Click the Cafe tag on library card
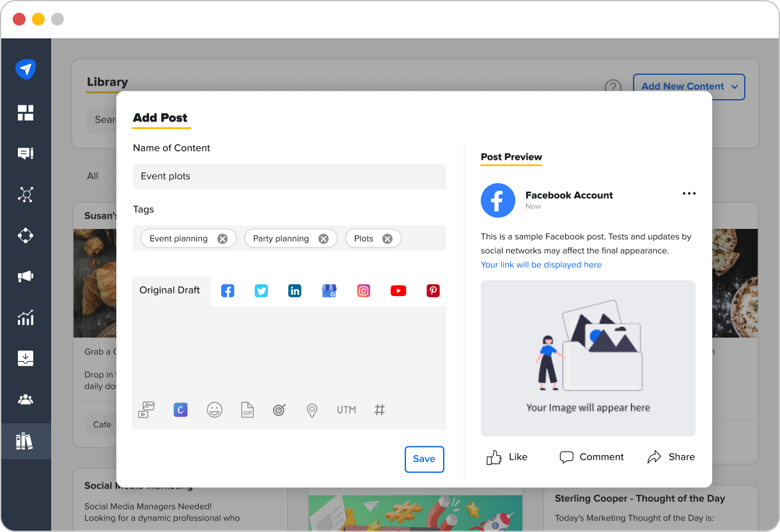The width and height of the screenshot is (780, 532). [x=102, y=425]
